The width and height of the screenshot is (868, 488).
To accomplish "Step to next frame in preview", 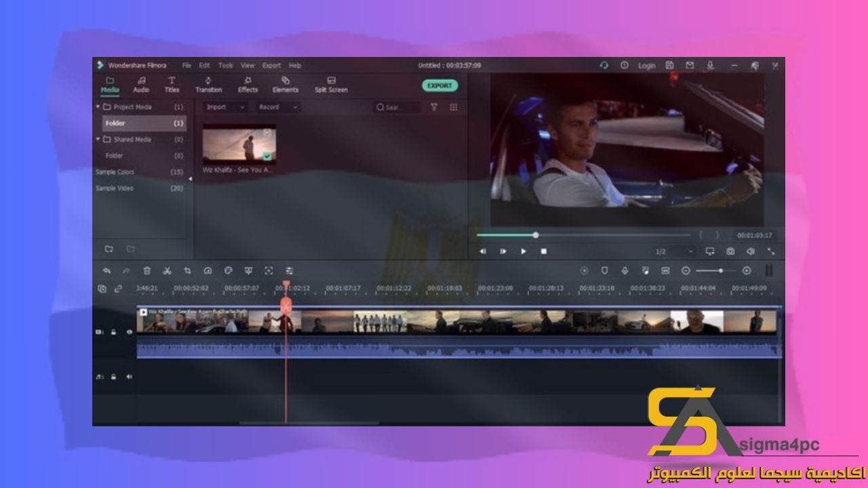I will 503,251.
